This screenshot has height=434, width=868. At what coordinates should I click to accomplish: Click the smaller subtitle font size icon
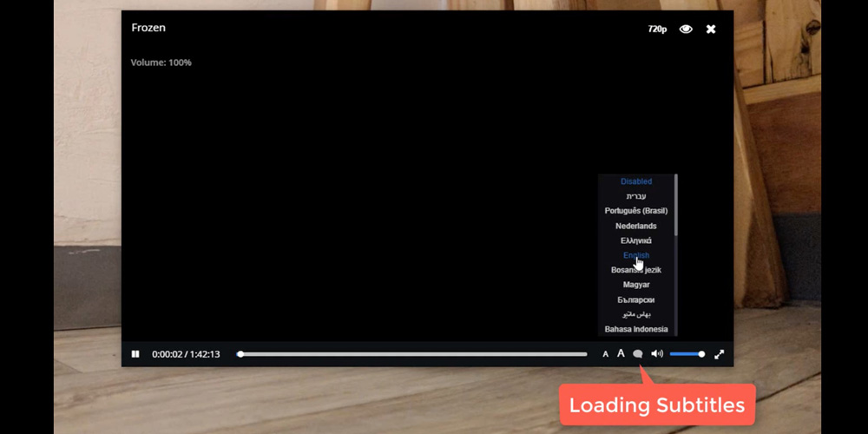606,354
